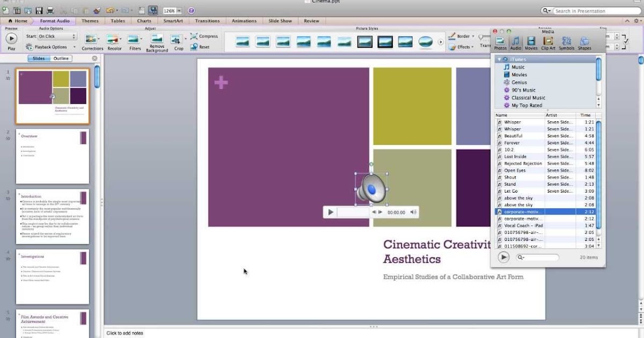The height and width of the screenshot is (338, 644).
Task: Browse Movies in the Media browser
Action: pos(531,42)
